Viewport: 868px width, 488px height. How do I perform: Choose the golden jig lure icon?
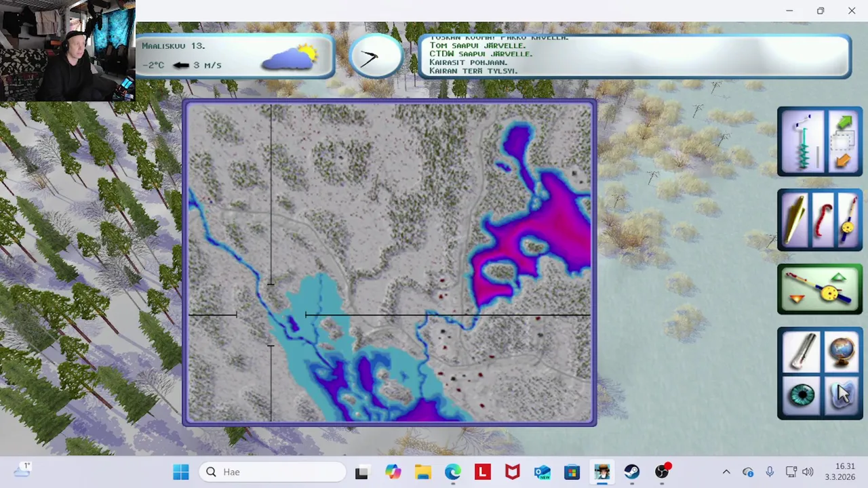[x=795, y=220]
